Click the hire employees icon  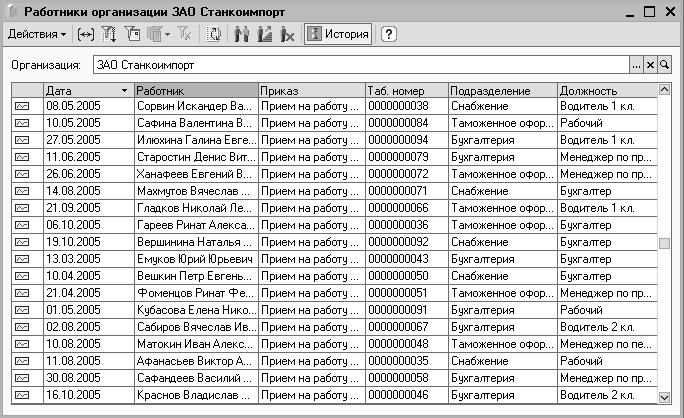[242, 34]
